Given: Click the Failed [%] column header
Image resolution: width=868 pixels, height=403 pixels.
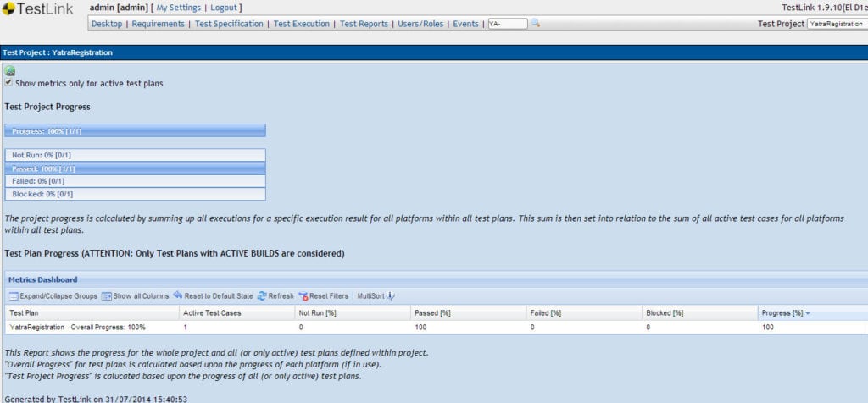Looking at the screenshot, I should point(584,313).
